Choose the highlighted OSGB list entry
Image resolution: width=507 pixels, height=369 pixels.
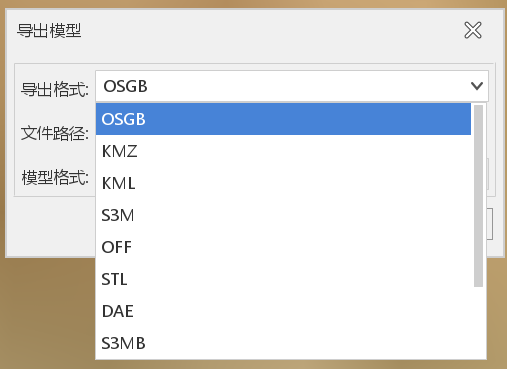(283, 119)
